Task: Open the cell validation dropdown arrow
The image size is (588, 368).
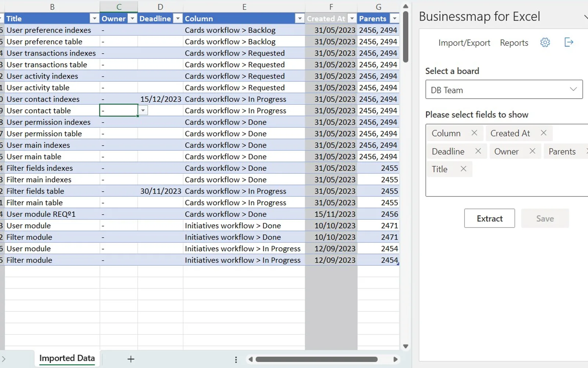Action: point(143,110)
